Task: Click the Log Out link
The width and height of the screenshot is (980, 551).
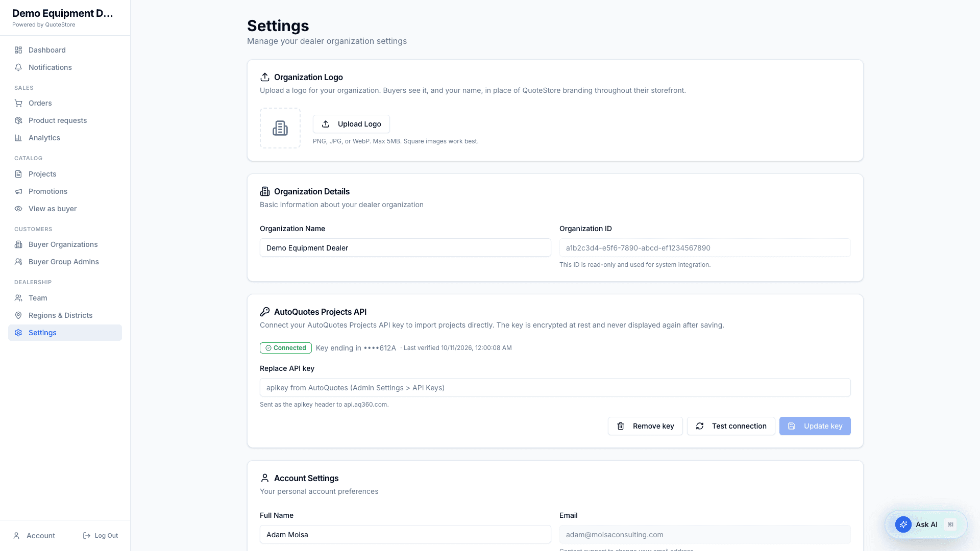Action: 101,536
